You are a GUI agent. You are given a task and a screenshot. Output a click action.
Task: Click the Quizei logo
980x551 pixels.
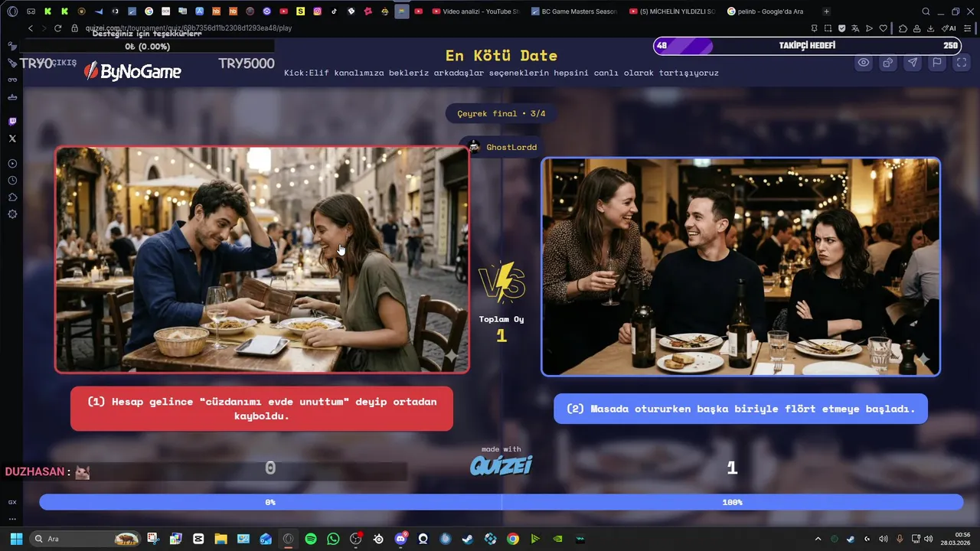click(501, 465)
